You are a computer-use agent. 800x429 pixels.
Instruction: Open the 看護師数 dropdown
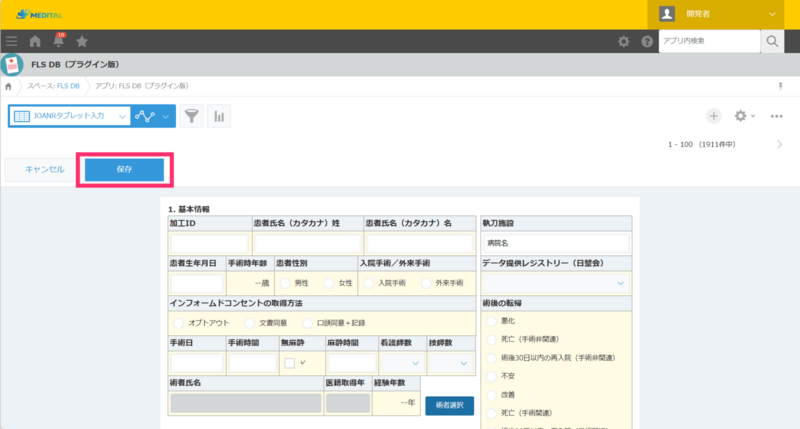[402, 363]
